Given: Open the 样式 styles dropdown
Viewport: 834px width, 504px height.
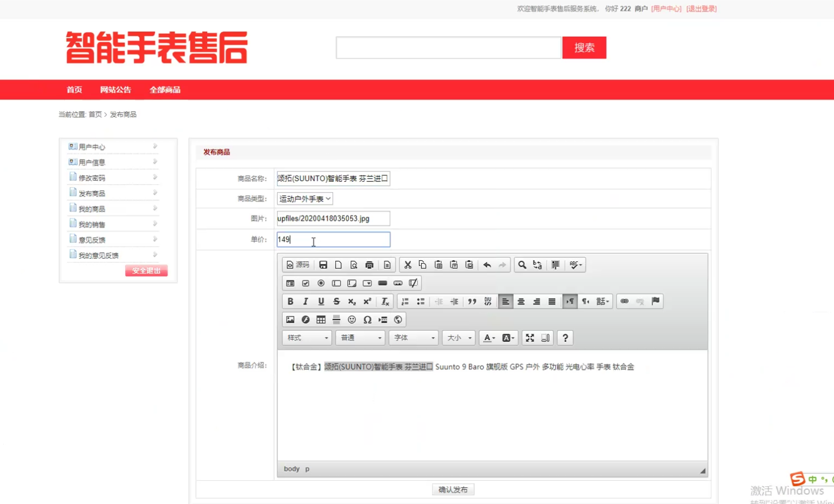Looking at the screenshot, I should pyautogui.click(x=307, y=338).
